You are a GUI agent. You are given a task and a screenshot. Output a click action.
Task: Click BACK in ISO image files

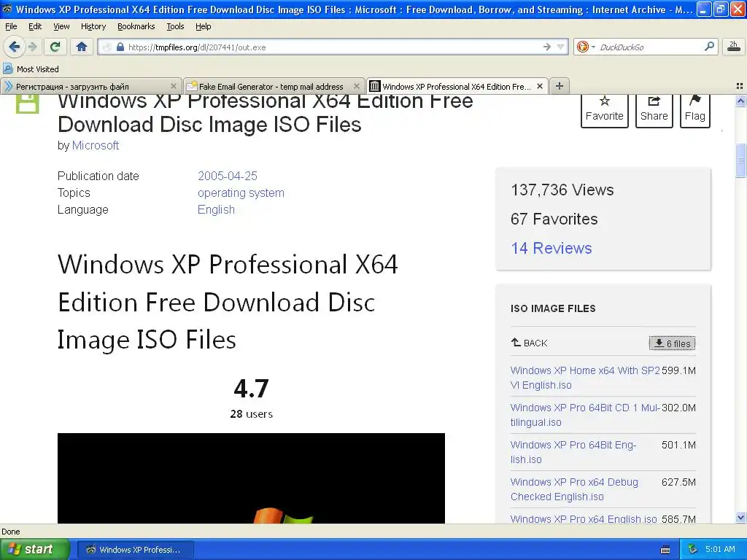[x=530, y=343]
